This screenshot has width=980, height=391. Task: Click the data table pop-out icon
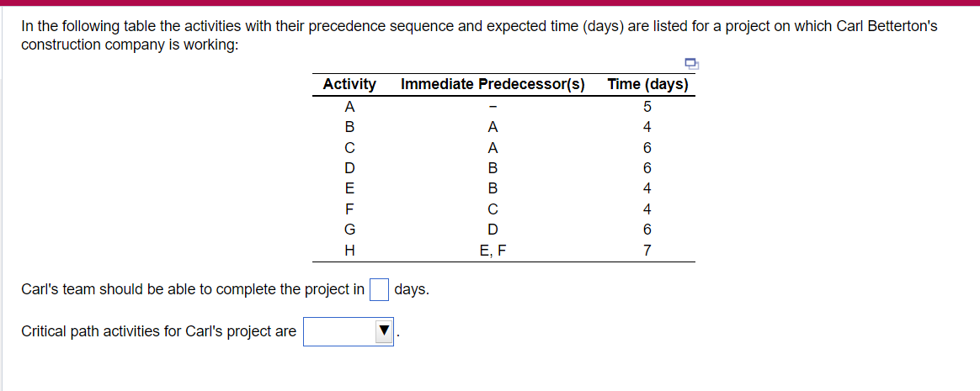[x=692, y=63]
